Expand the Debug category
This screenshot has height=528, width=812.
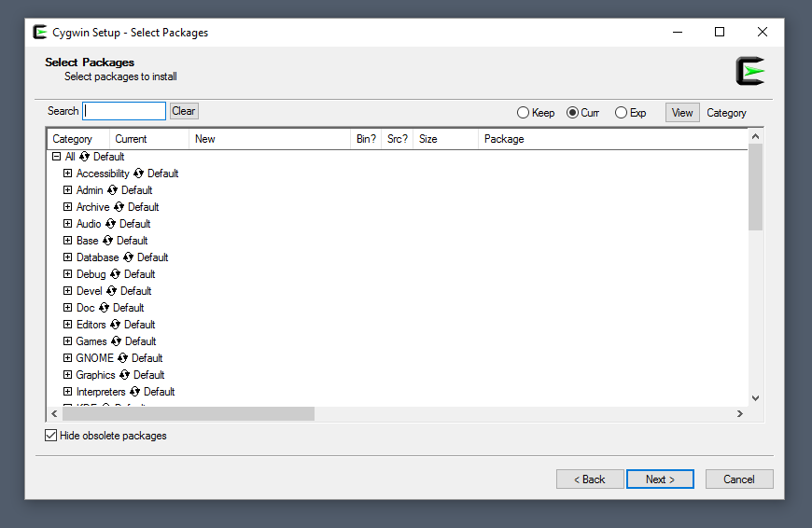tap(67, 274)
